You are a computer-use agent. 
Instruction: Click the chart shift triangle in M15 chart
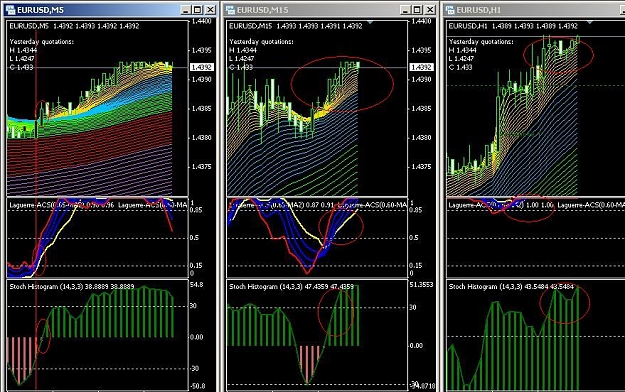[370, 22]
